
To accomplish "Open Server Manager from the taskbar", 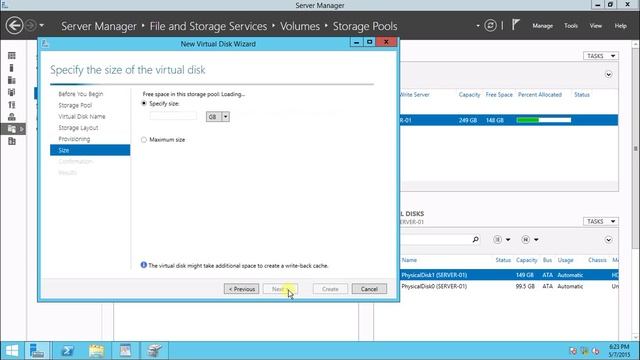I will [x=37, y=351].
